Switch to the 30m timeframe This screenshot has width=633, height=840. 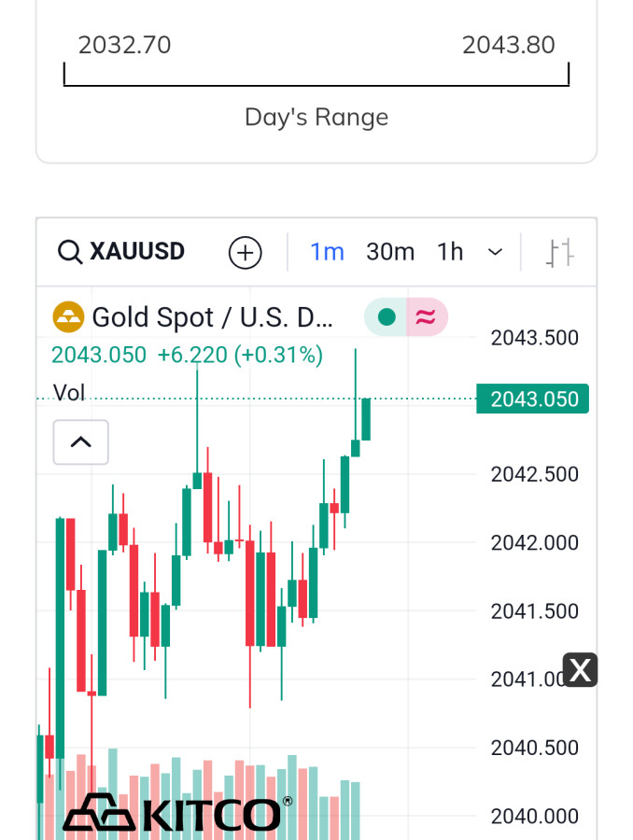390,252
